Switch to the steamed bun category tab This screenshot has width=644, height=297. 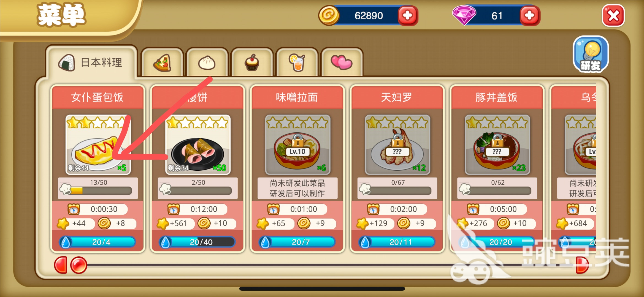point(207,63)
